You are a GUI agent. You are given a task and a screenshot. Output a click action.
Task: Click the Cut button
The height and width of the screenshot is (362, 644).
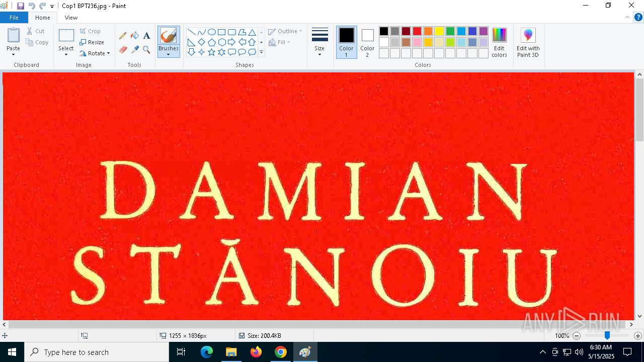coord(36,31)
